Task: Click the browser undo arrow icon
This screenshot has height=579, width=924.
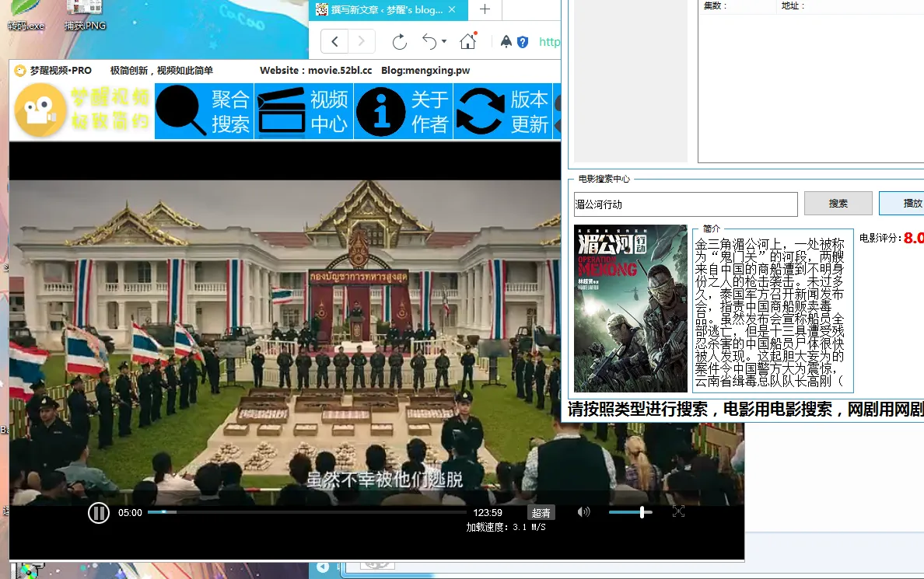Action: (x=429, y=42)
